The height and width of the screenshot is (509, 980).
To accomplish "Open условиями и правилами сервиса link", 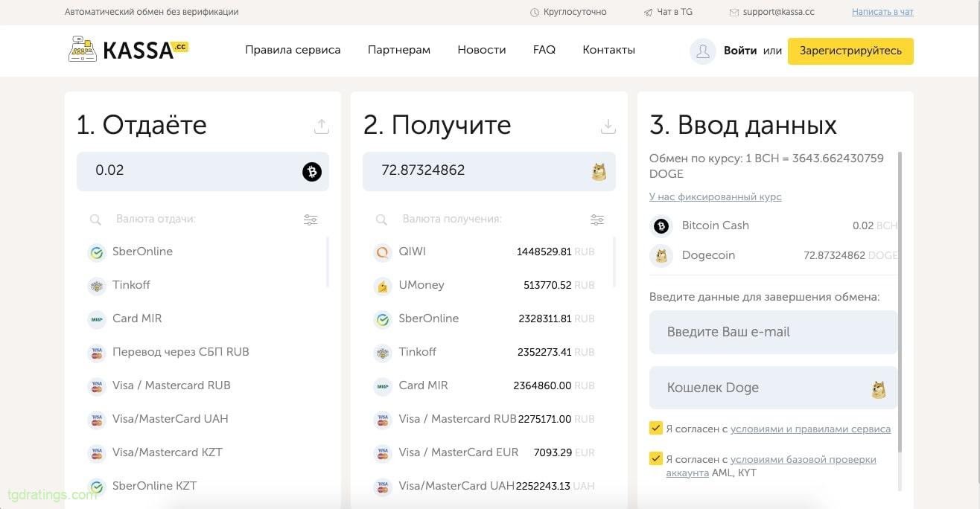I will tap(810, 429).
